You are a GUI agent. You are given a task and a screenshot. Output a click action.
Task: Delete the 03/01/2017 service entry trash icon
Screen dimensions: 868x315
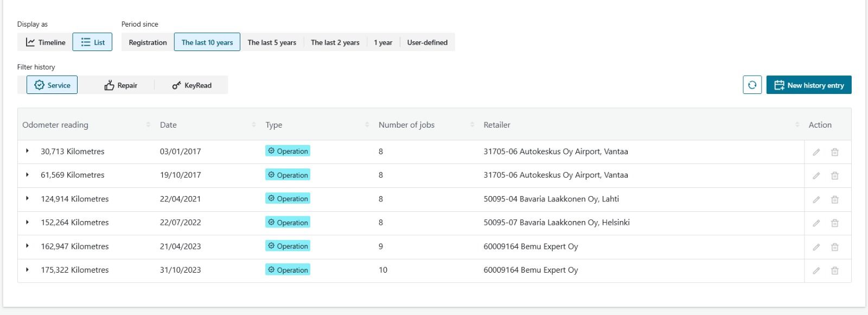[x=835, y=152]
